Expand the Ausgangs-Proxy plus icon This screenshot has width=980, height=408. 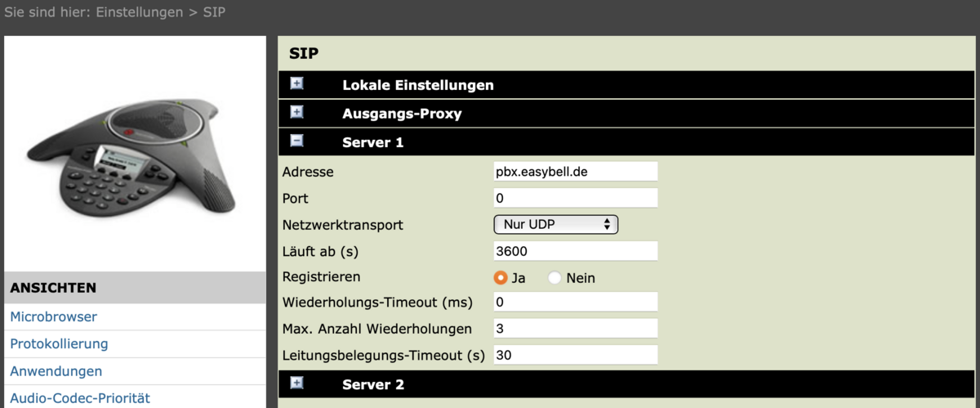pyautogui.click(x=297, y=113)
